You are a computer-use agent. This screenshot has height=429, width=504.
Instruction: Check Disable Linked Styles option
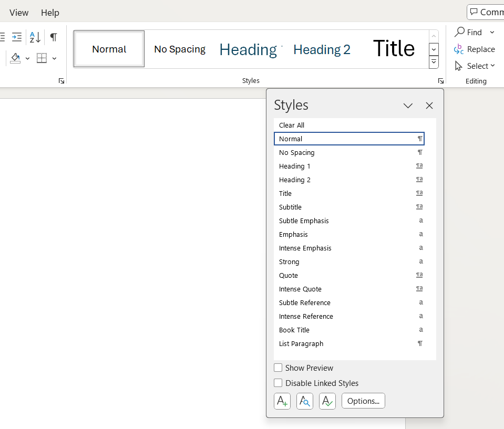[278, 383]
